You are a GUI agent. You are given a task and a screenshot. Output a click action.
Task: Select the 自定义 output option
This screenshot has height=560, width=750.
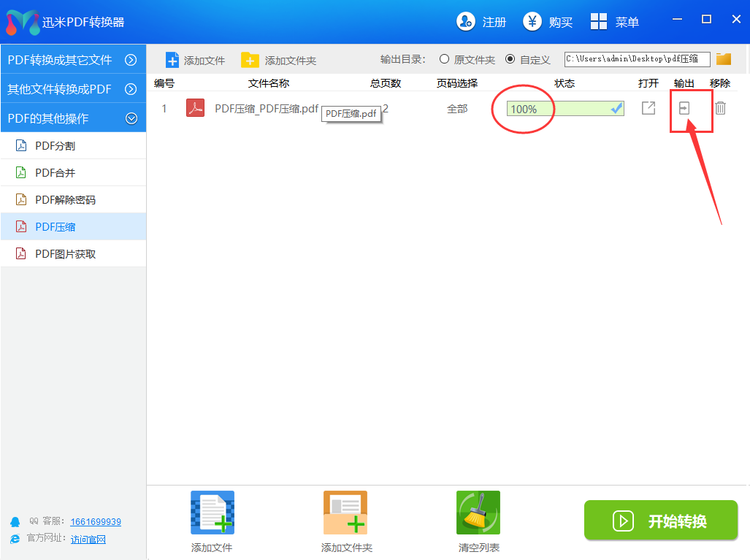click(510, 59)
